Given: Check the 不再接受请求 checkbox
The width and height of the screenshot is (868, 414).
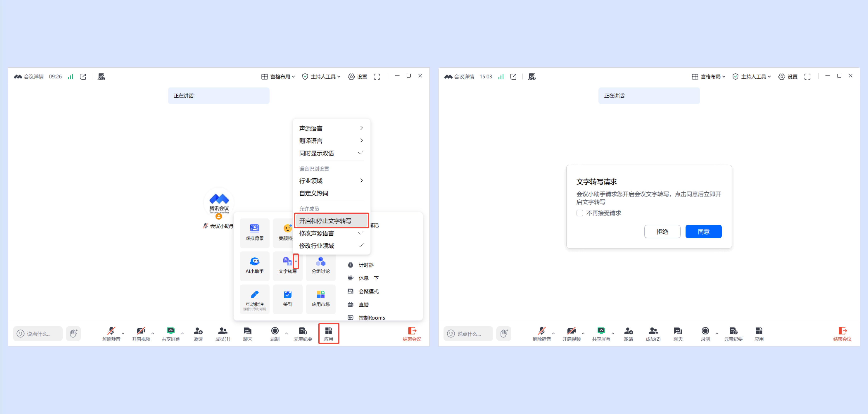Looking at the screenshot, I should pos(580,213).
